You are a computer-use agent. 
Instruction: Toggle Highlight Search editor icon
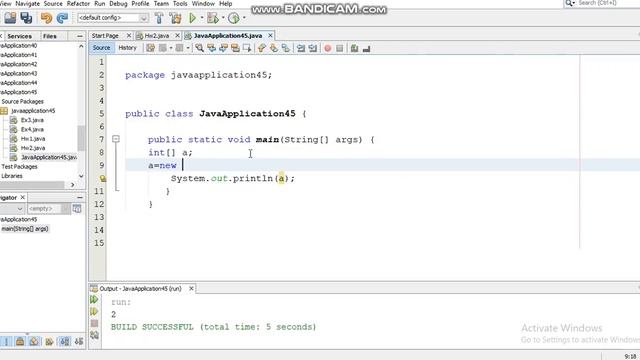tap(235, 48)
